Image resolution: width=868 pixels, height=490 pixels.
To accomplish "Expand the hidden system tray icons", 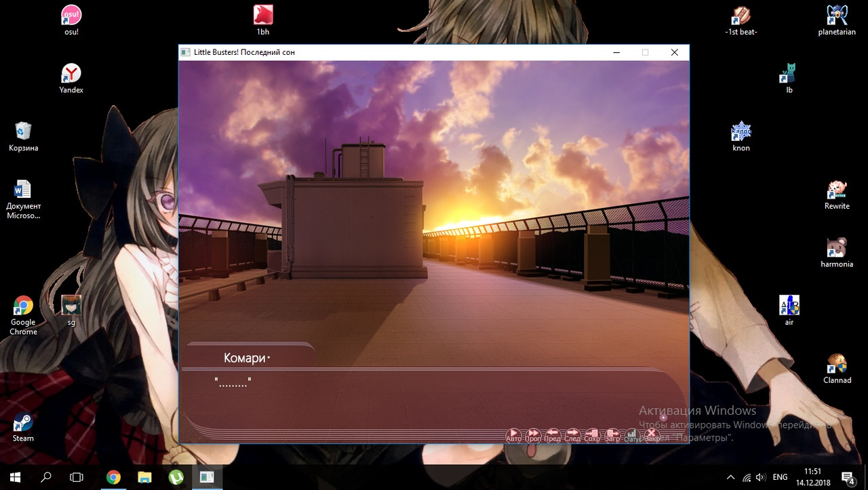I will point(730,477).
